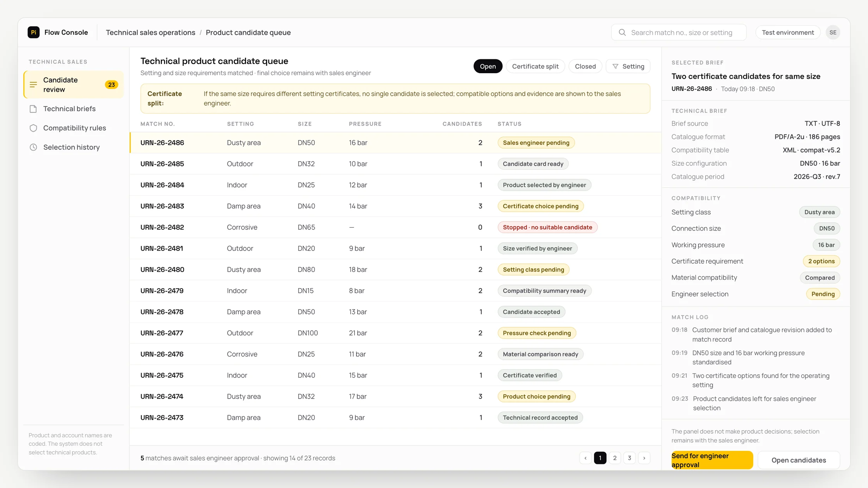The width and height of the screenshot is (868, 488).
Task: Click the Candidate review list icon
Action: [33, 84]
